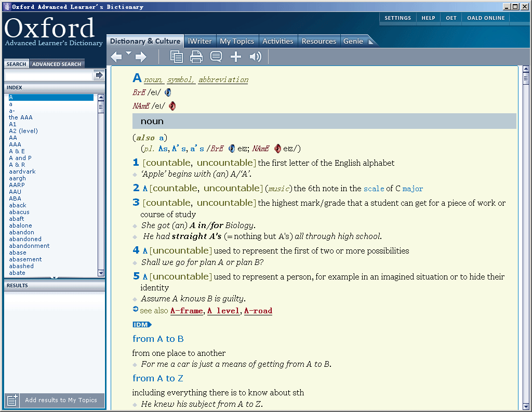Select 'abacus' in the index
Image resolution: width=532 pixels, height=412 pixels.
coord(19,212)
